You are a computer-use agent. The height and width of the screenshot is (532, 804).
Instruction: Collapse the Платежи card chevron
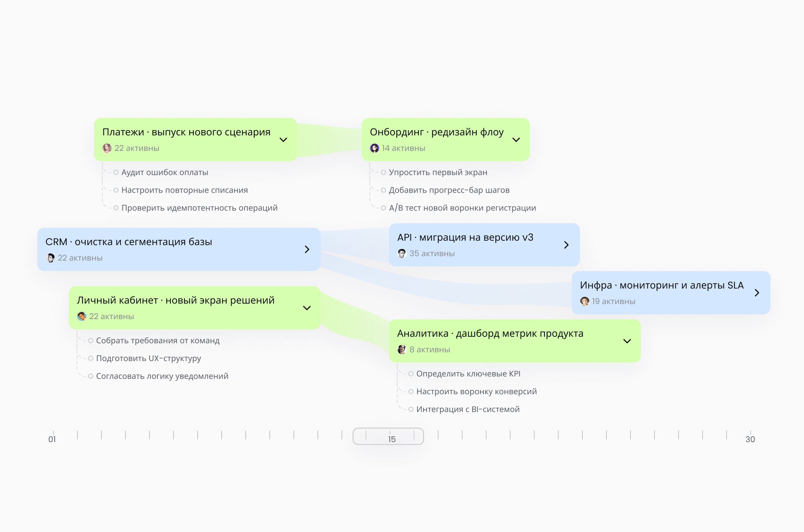pos(283,140)
